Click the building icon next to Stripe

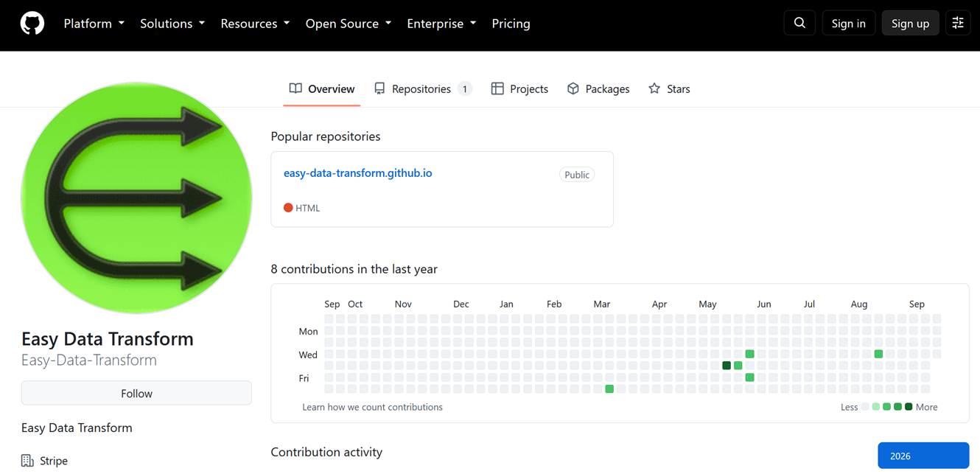[27, 461]
